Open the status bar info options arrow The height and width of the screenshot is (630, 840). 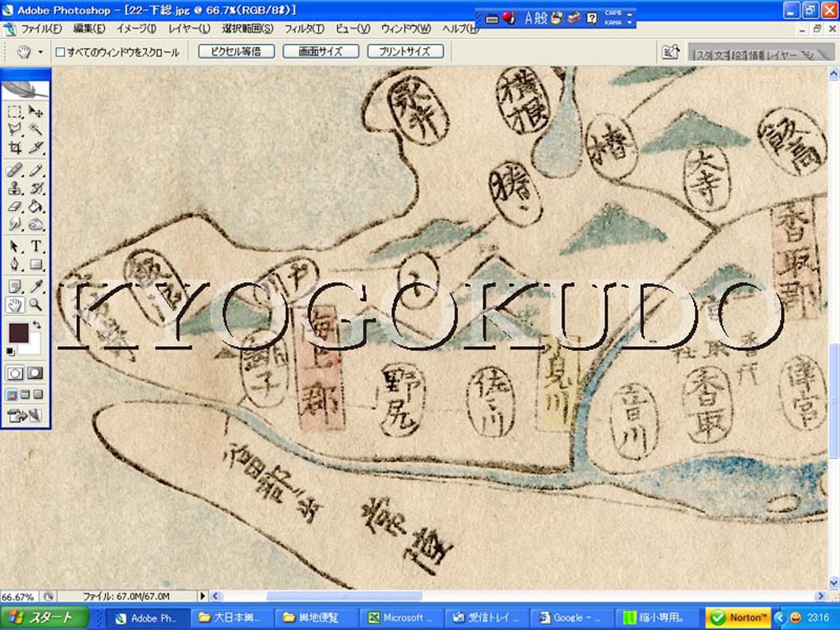pyautogui.click(x=203, y=596)
